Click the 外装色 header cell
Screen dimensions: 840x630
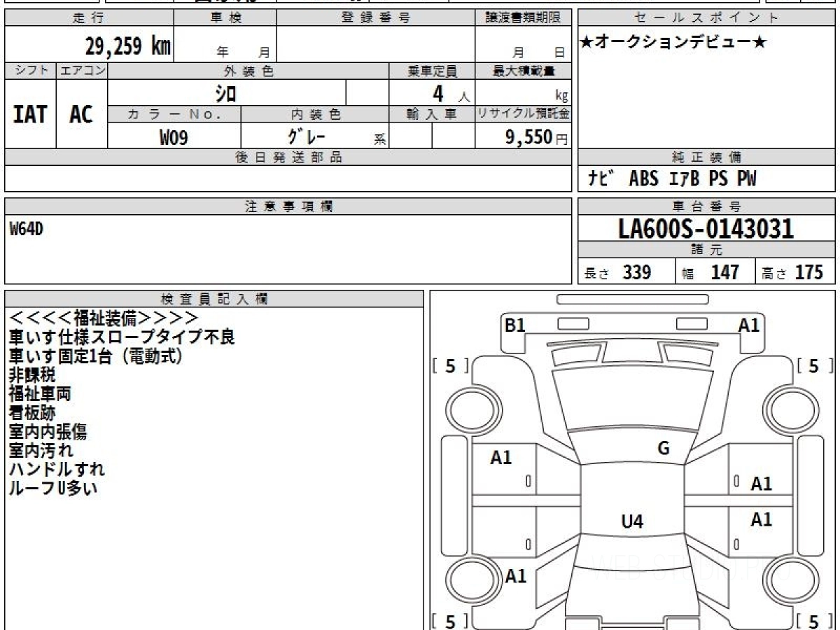pyautogui.click(x=248, y=71)
